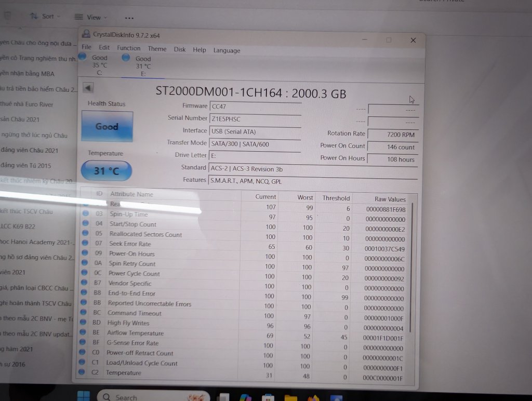
Task: Select the Reallocated Sectors Count attribute name
Action: (x=145, y=234)
